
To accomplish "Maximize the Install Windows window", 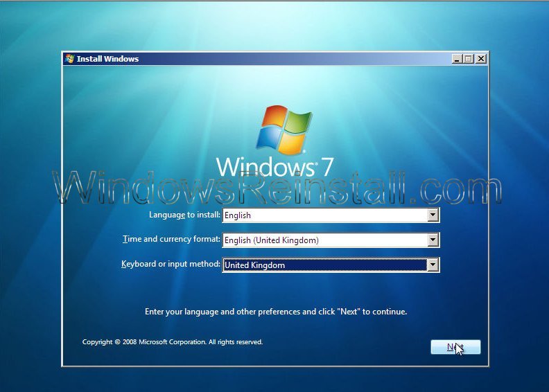I will pos(469,59).
